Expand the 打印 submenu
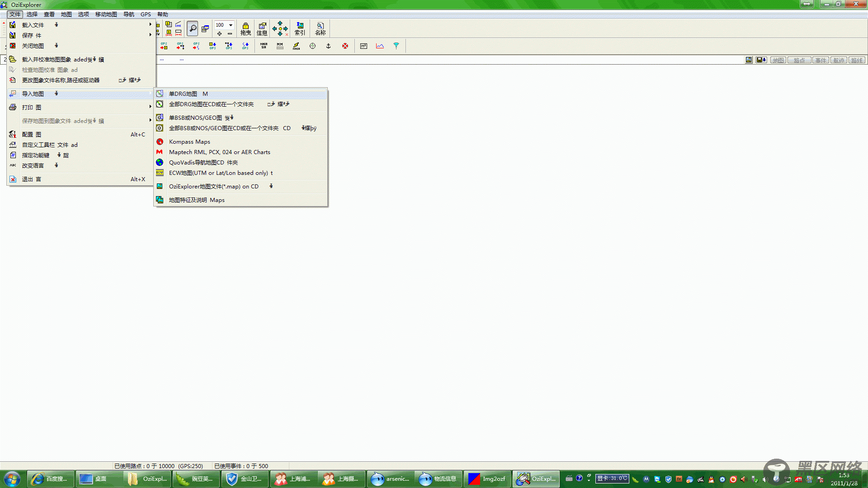The width and height of the screenshot is (868, 488). click(x=81, y=107)
